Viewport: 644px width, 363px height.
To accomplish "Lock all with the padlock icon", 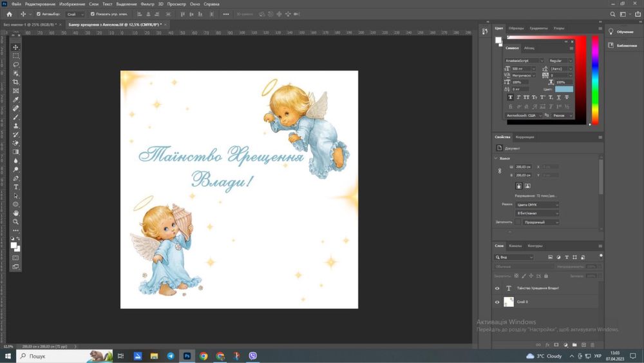I will (546, 276).
